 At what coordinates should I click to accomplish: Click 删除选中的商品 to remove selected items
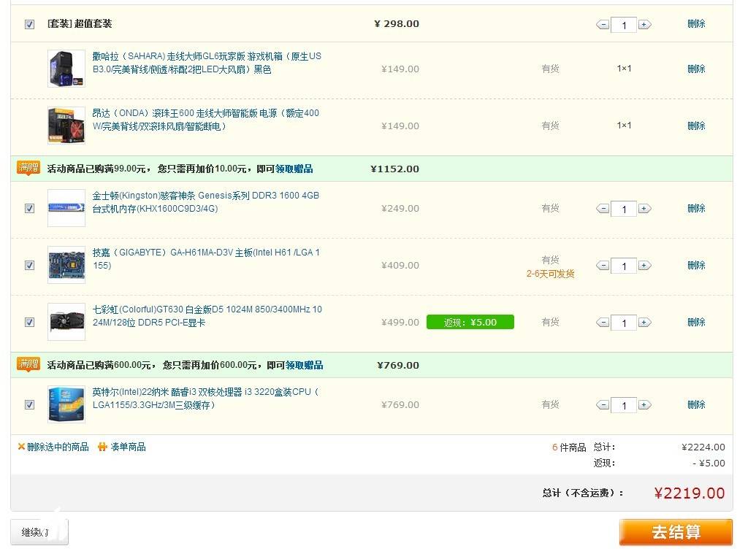pos(58,447)
